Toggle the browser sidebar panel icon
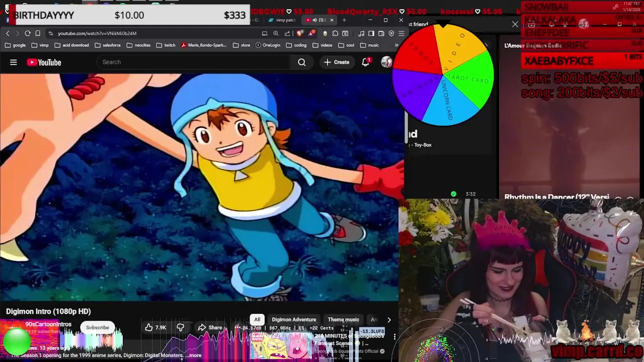 coord(371,33)
